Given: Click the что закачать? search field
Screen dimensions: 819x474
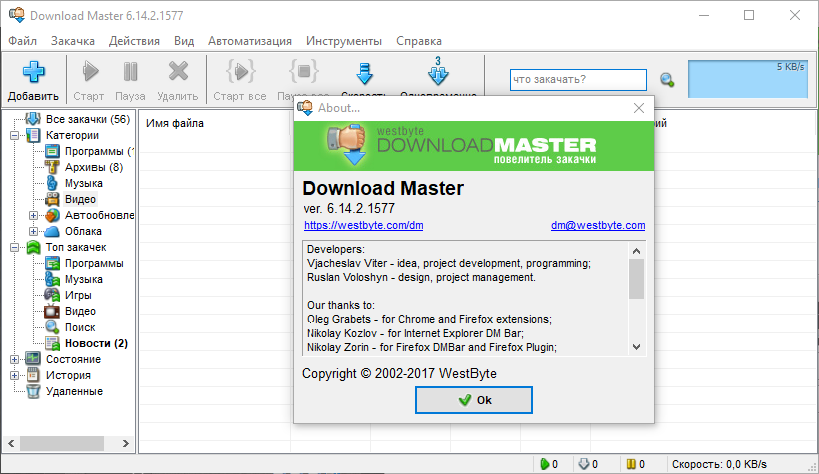Looking at the screenshot, I should [578, 80].
